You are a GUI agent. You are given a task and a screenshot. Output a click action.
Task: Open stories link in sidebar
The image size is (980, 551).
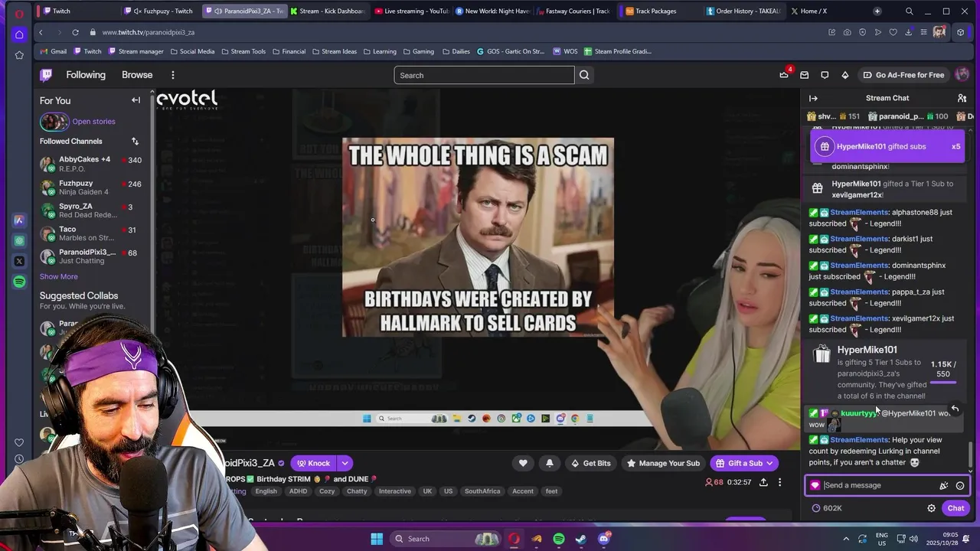(x=93, y=122)
